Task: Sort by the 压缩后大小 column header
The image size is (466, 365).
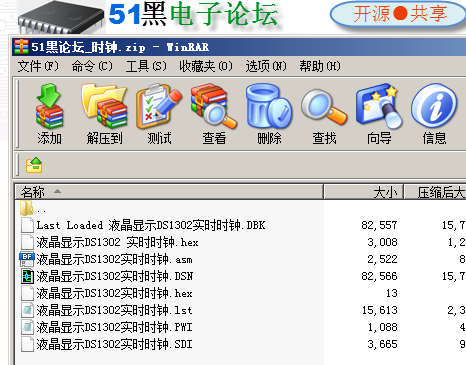Action: pos(435,192)
